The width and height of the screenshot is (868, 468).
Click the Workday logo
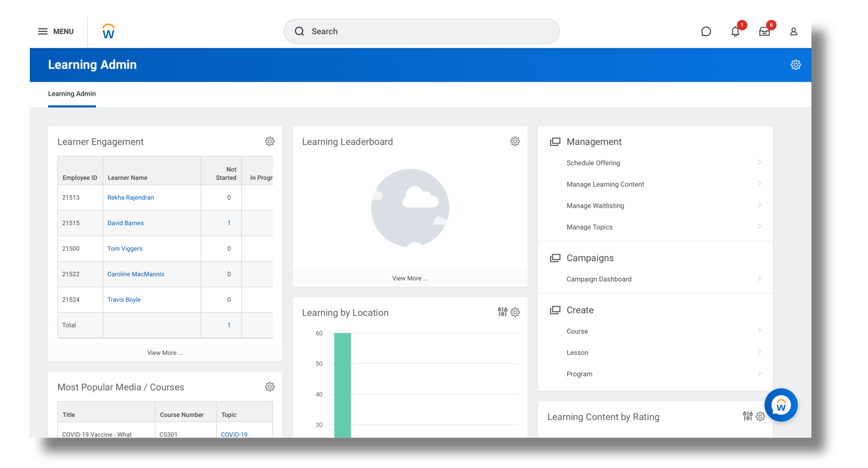[x=108, y=31]
